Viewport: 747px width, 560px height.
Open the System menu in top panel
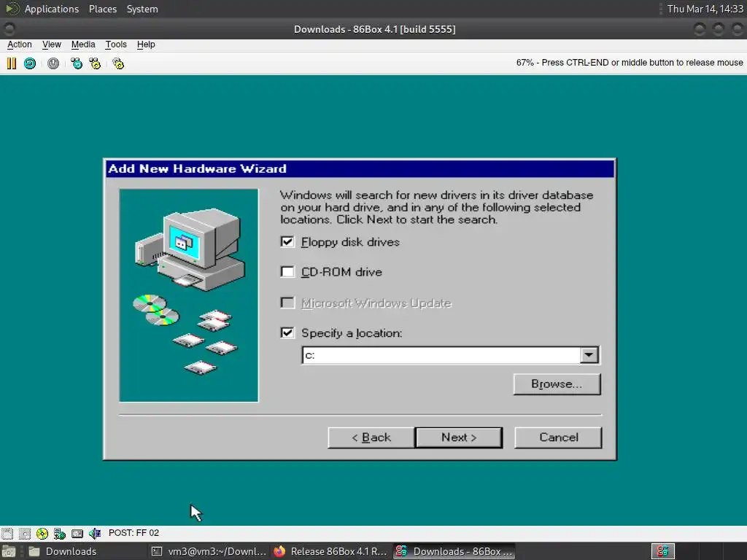click(x=142, y=9)
